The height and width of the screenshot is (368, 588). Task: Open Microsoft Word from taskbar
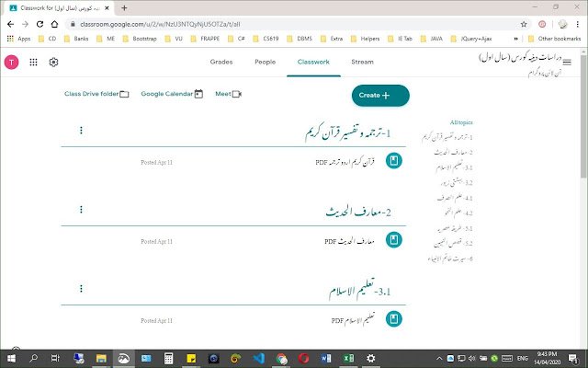pos(326,359)
